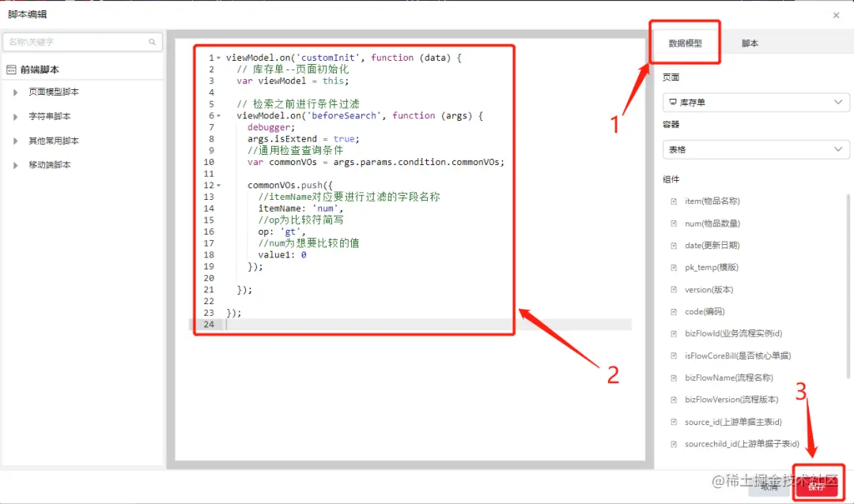The height and width of the screenshot is (504, 854).
Task: Open the 容器 dropdown showing 表格
Action: 756,149
